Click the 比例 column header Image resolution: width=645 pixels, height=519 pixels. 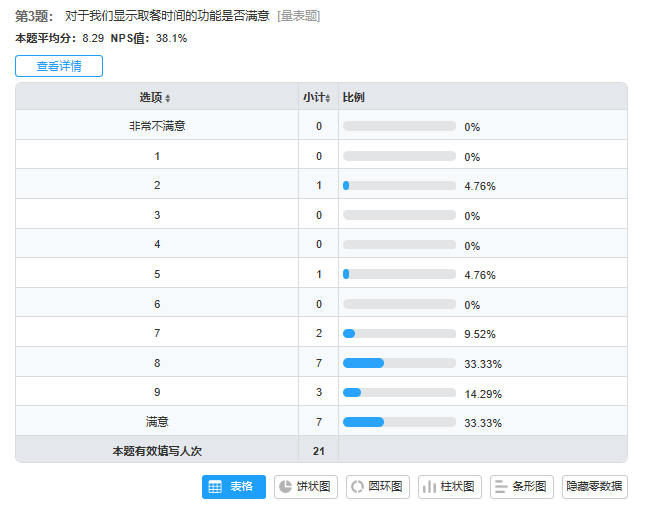pyautogui.click(x=354, y=97)
